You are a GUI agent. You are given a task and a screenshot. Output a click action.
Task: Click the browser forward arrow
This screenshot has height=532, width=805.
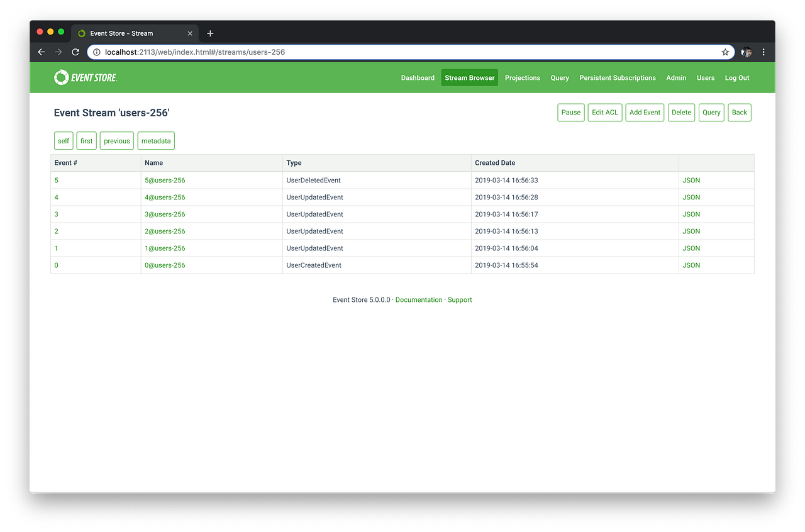point(58,52)
